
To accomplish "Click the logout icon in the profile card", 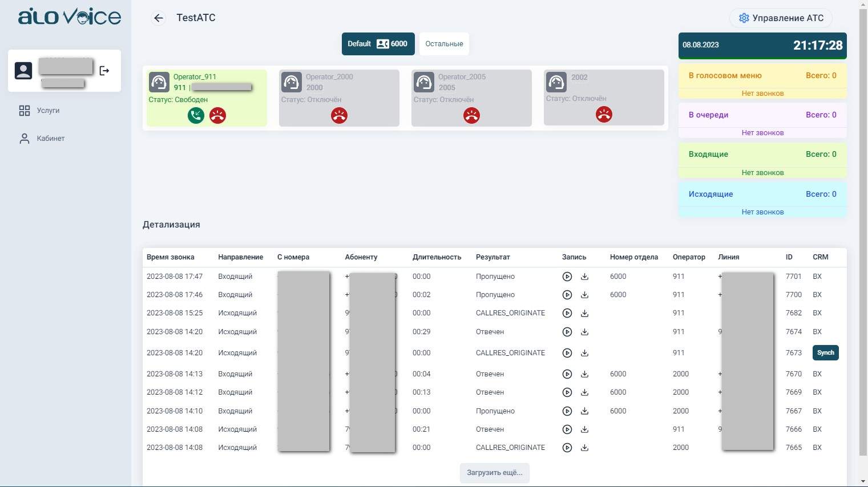I will point(104,71).
